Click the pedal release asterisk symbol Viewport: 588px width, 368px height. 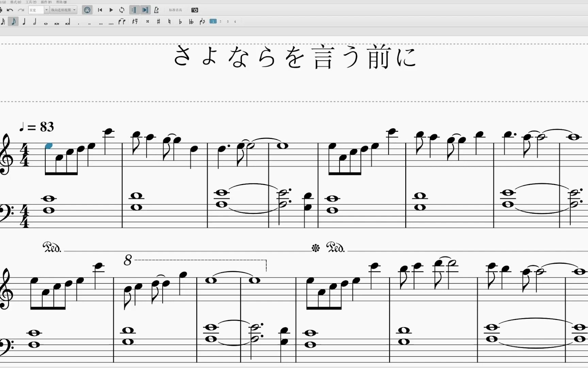(315, 248)
